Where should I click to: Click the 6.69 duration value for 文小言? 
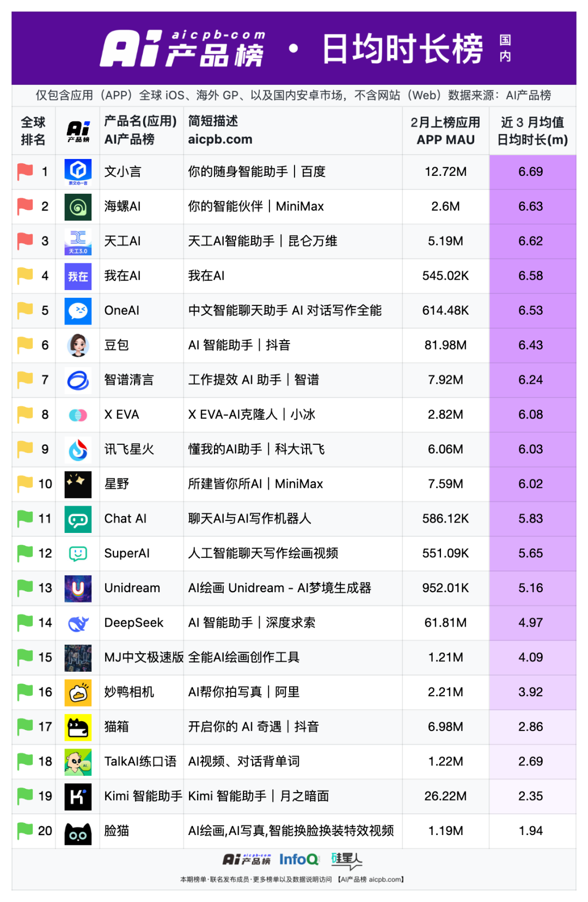pos(531,172)
